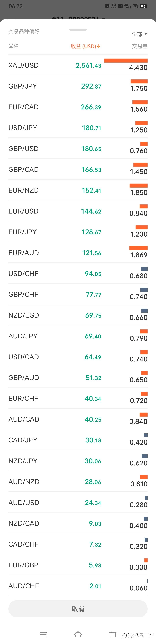Sort by 收益 (USD) column arrow

coord(99,46)
